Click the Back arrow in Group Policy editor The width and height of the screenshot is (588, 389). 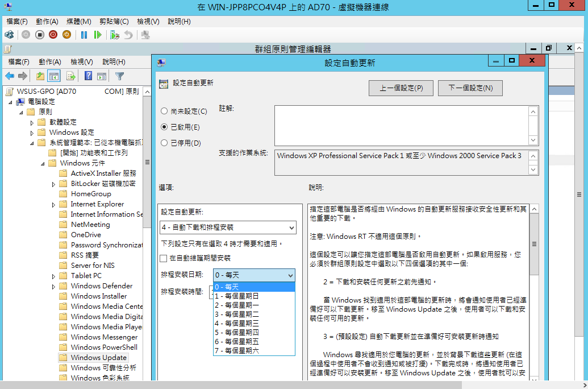(10, 76)
